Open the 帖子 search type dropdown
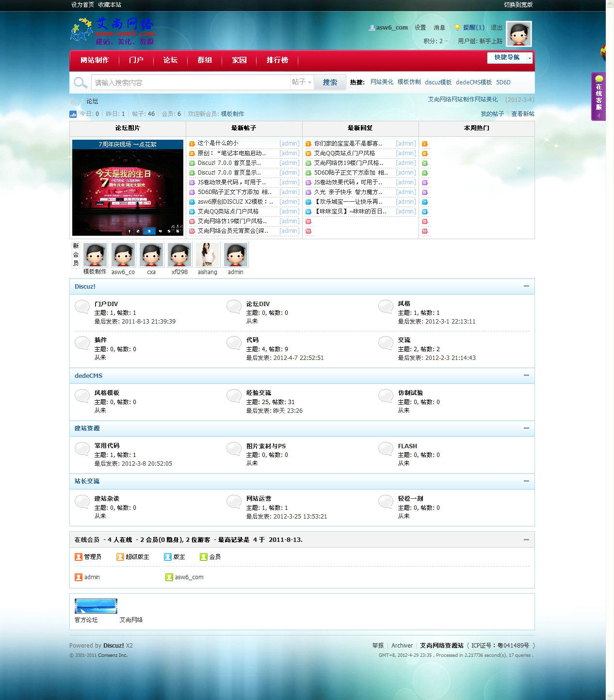Image resolution: width=614 pixels, height=700 pixels. coord(302,82)
